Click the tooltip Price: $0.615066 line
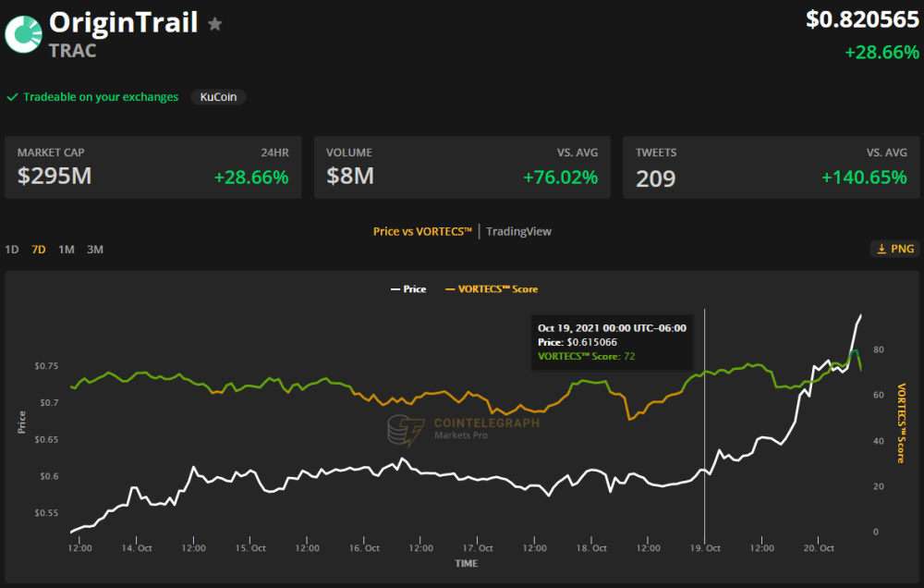The image size is (924, 588). [577, 342]
